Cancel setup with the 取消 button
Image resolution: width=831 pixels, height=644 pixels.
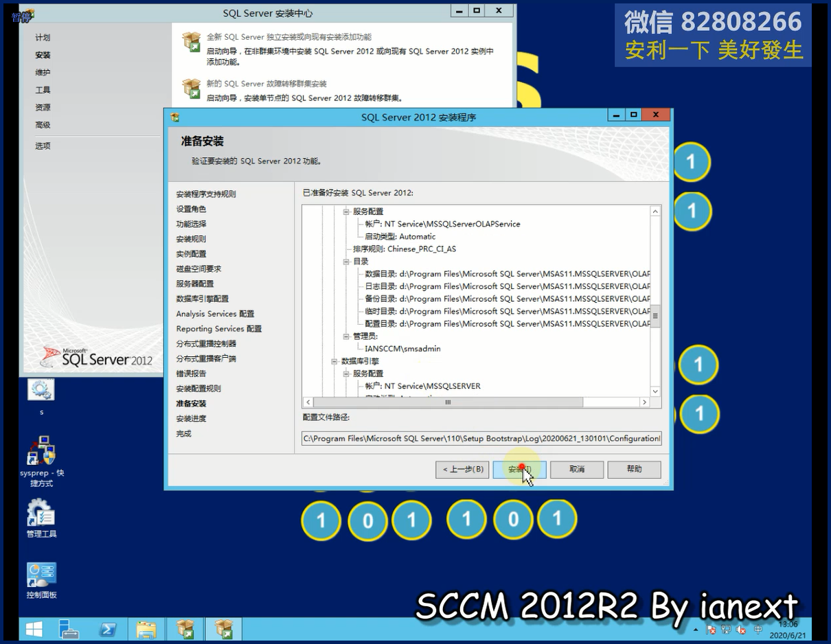(x=577, y=470)
